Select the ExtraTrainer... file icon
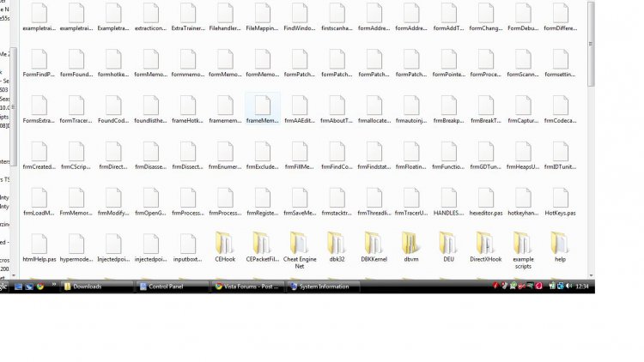Screen dimensions: 644x362 [188, 13]
